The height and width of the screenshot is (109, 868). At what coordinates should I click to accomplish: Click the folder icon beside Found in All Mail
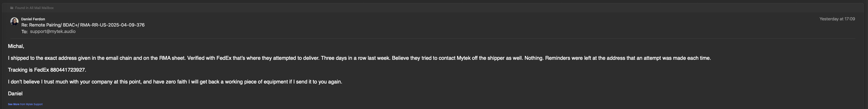coord(12,8)
